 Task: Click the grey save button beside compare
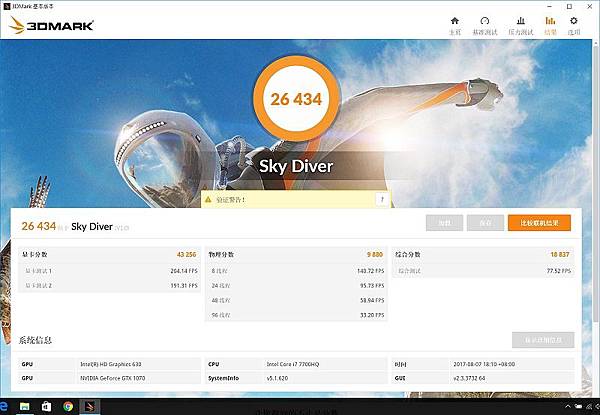(485, 223)
